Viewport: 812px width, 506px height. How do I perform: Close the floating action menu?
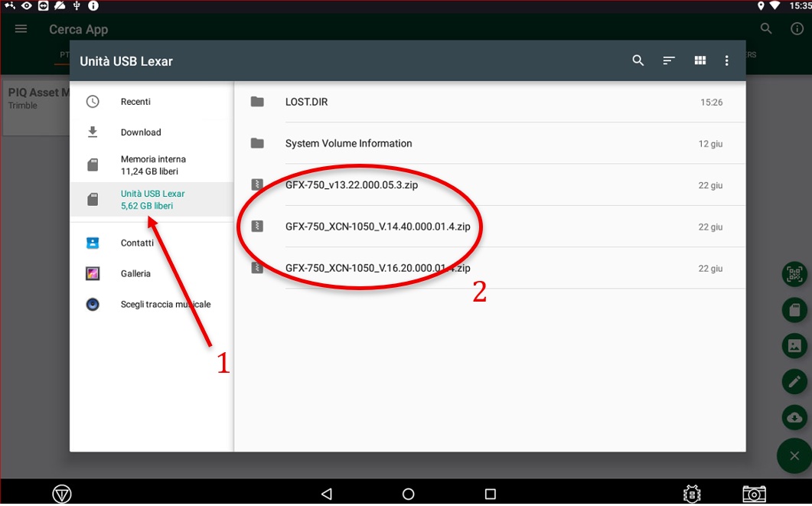(794, 455)
